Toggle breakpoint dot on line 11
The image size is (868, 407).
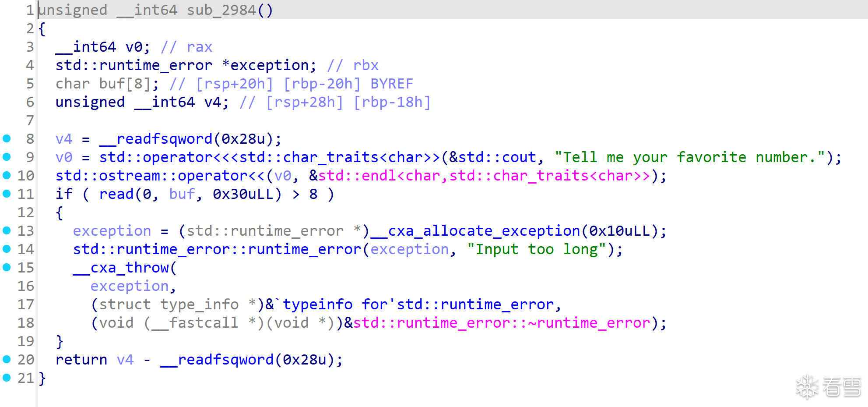7,194
